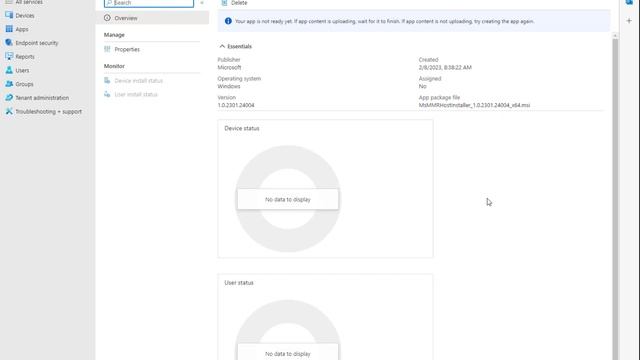Image resolution: width=640 pixels, height=360 pixels.
Task: Click the plus icon in right sidebar
Action: (x=629, y=20)
